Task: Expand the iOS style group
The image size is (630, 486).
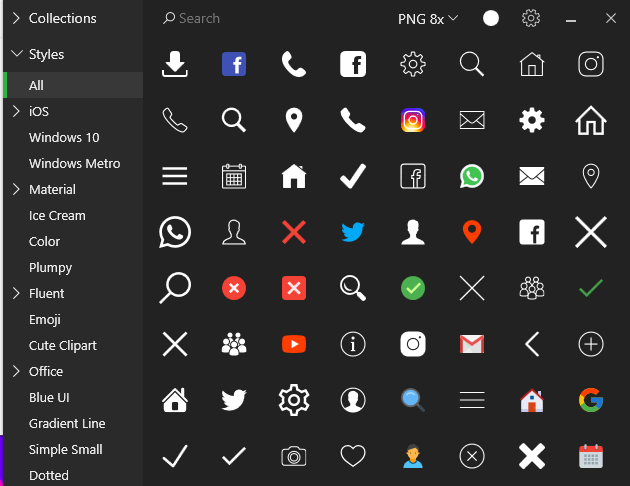Action: [x=16, y=111]
